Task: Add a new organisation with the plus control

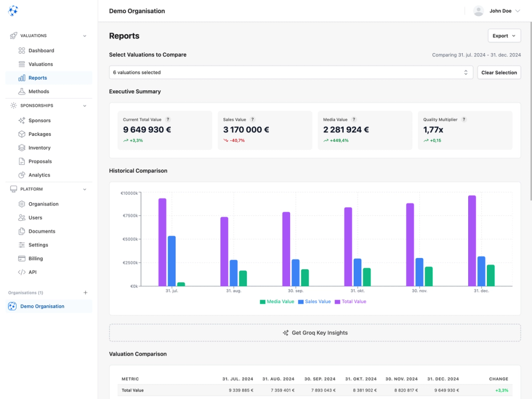Action: pyautogui.click(x=85, y=292)
